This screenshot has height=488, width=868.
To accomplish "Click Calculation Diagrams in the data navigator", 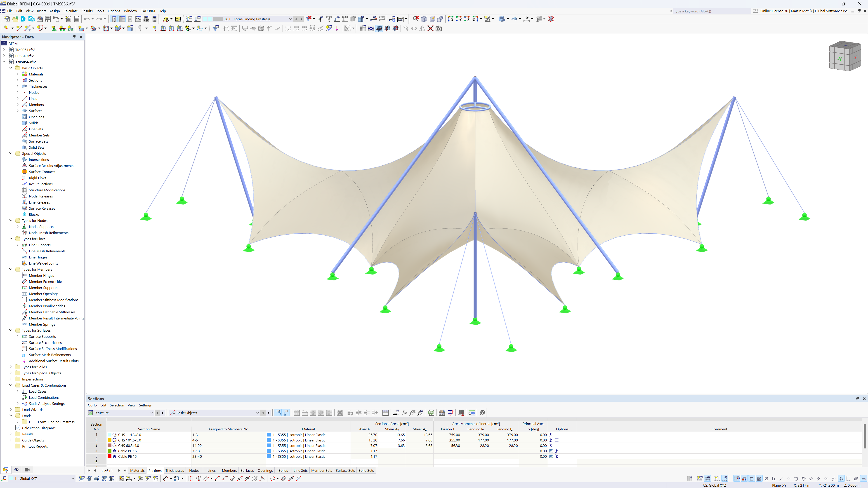I will pyautogui.click(x=39, y=428).
